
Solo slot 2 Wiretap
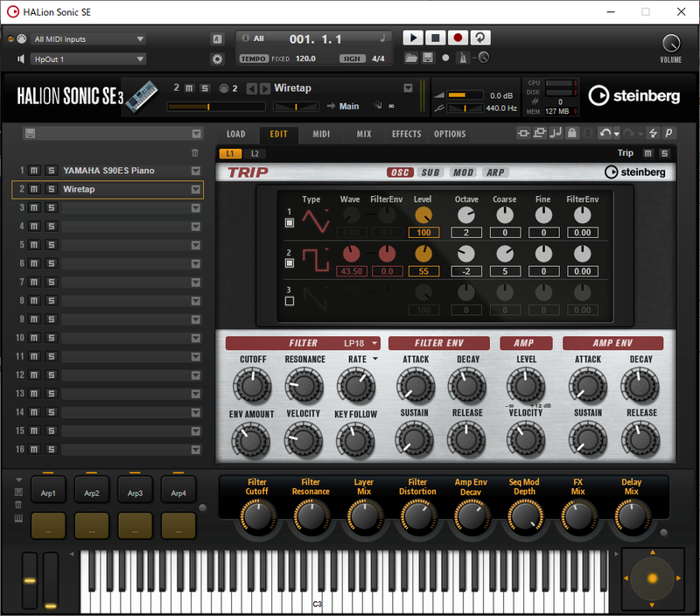coord(52,189)
